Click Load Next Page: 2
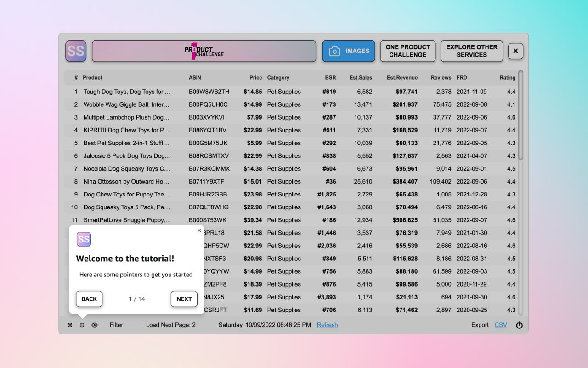This screenshot has width=588, height=368. click(171, 325)
